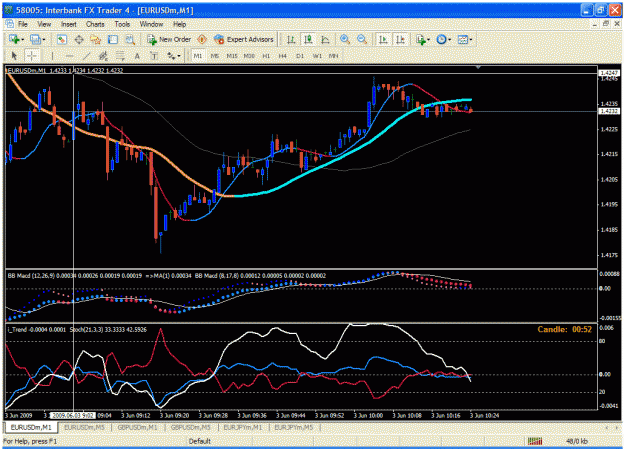Screen dimensions: 625x449
Task: Switch to the GBPUSDm,M5 chart tab
Action: (191, 427)
